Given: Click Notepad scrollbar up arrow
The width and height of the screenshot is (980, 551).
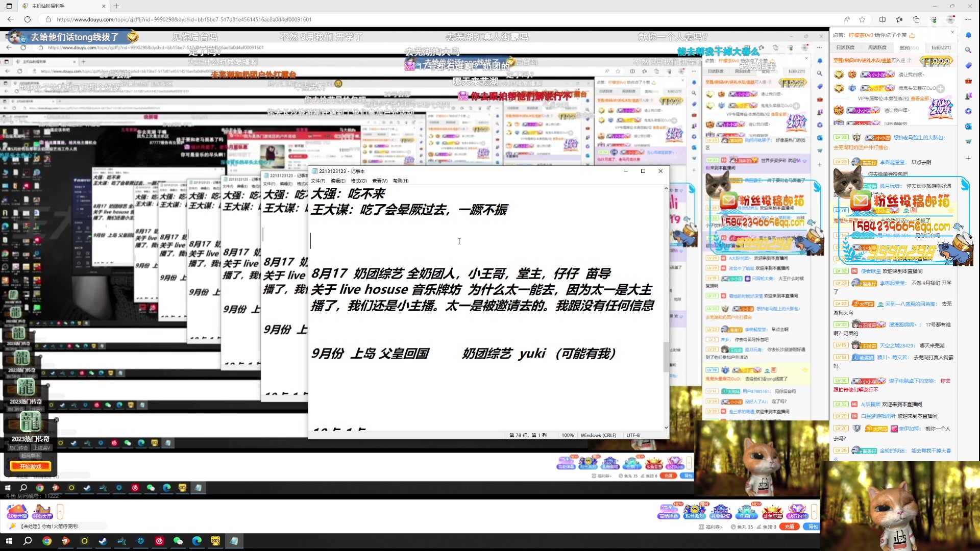Looking at the screenshot, I should [666, 188].
